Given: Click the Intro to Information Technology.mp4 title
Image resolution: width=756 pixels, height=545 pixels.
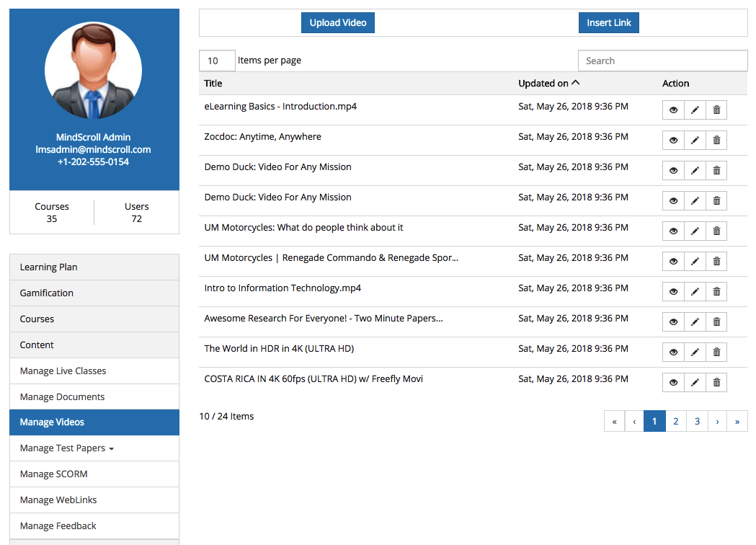Looking at the screenshot, I should [x=283, y=288].
